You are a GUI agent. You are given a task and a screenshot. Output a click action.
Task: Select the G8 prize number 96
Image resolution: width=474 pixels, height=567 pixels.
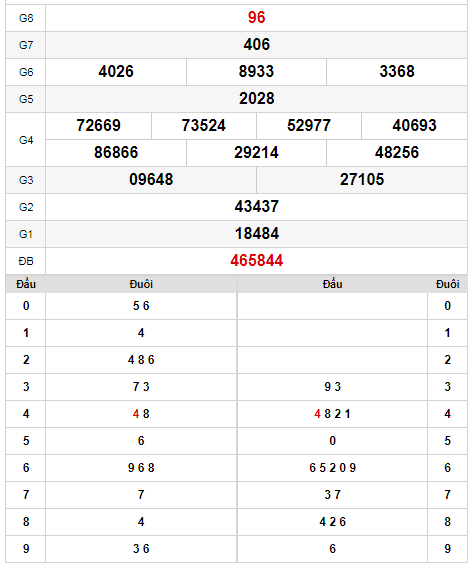256,17
